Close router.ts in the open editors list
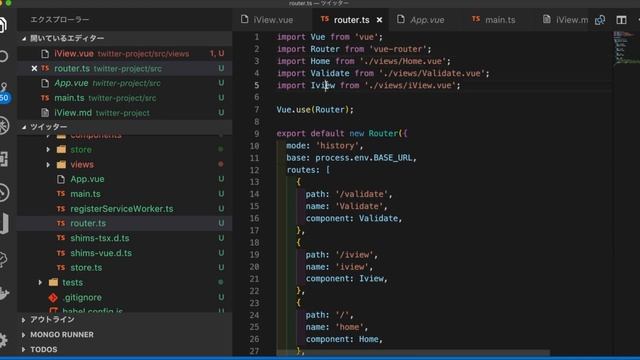Image resolution: width=640 pixels, height=360 pixels. [34, 68]
